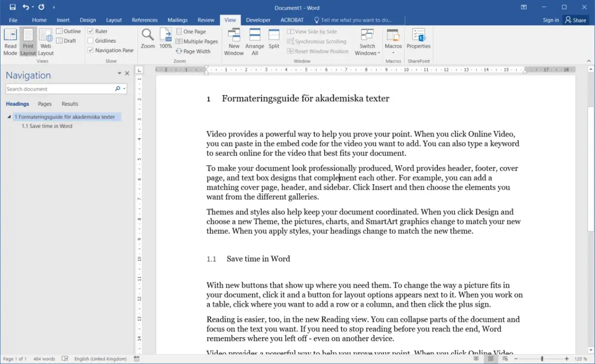This screenshot has height=364, width=595.
Task: Open the Developer tab
Action: tap(258, 20)
